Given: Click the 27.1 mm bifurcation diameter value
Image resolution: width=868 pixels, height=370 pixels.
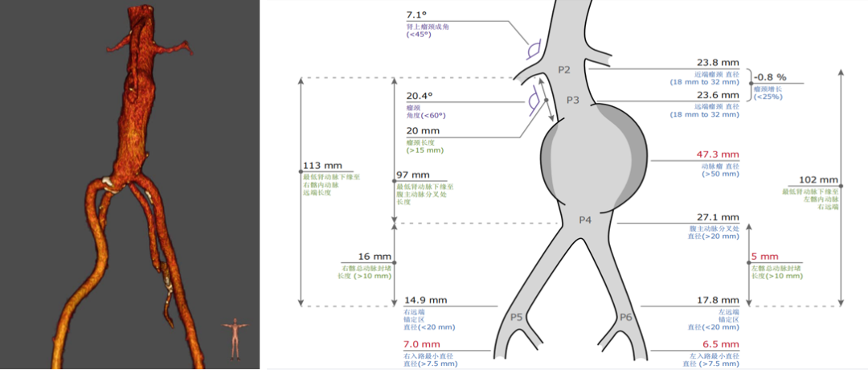Looking at the screenshot, I should [719, 217].
